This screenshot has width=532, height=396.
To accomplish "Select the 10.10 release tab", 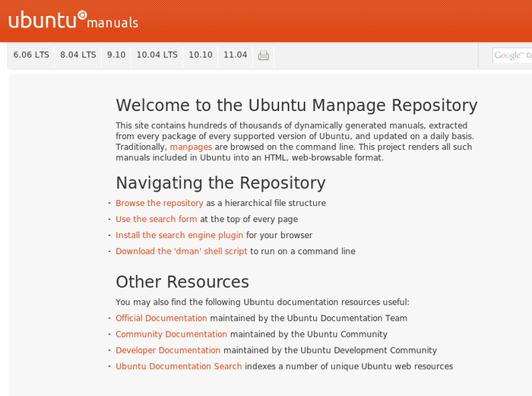I will click(201, 55).
